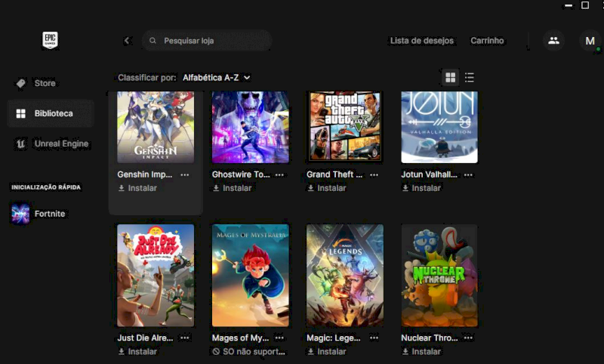
Task: Install Jotun Valhalla Edition
Action: click(421, 188)
